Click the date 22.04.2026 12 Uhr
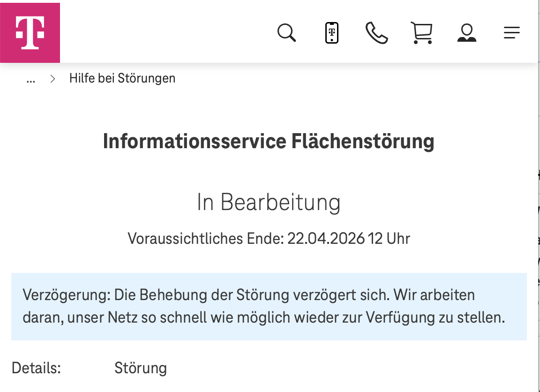 pyautogui.click(x=349, y=239)
